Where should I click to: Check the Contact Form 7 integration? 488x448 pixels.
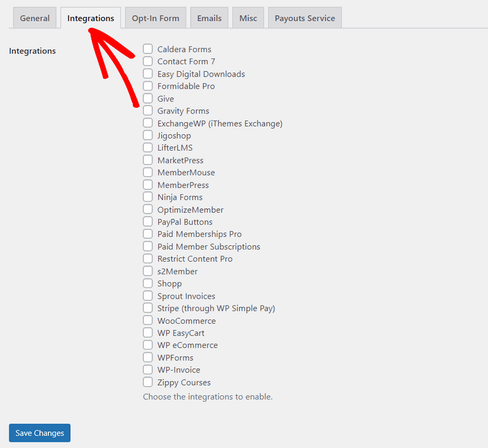click(x=148, y=61)
